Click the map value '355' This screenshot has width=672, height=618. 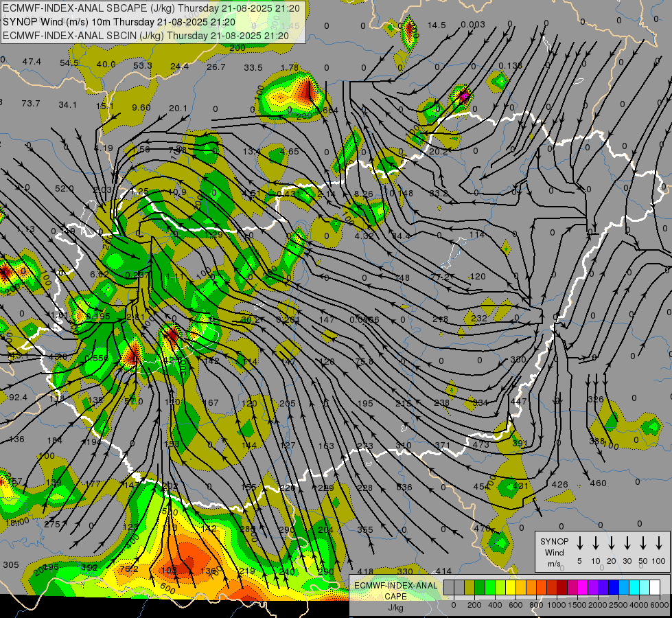365,529
